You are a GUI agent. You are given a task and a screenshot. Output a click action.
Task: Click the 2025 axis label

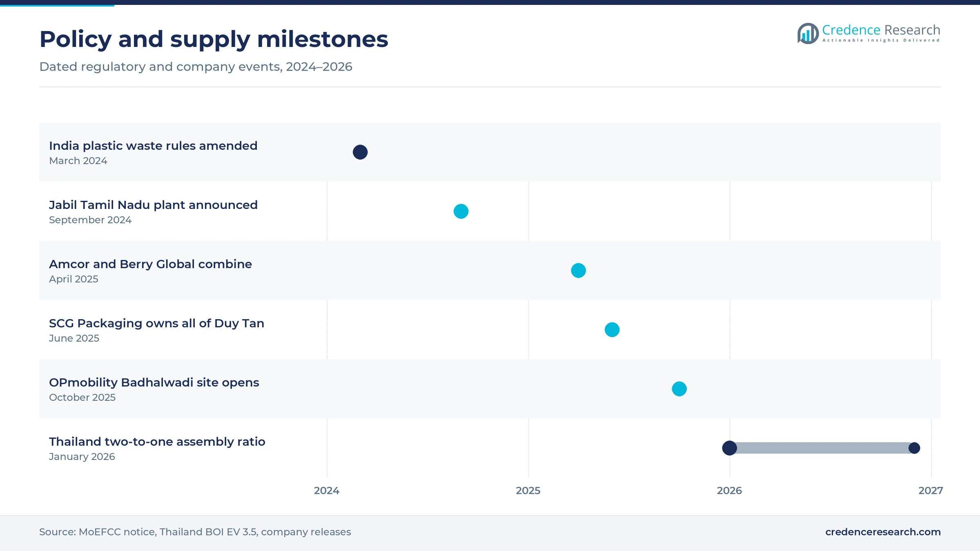[x=528, y=491]
